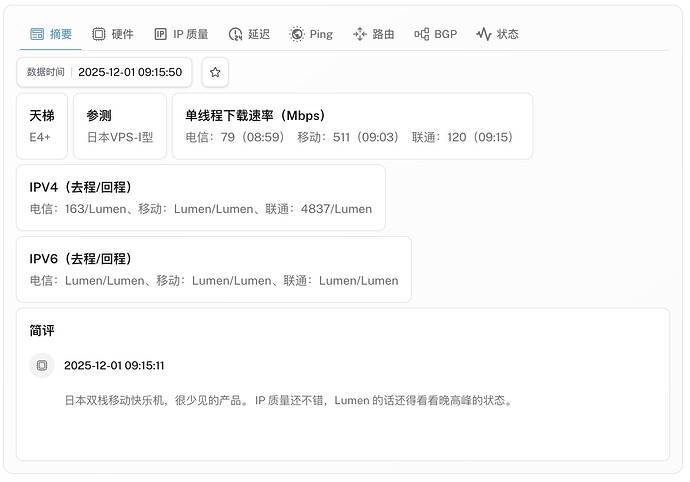Switch to the 摘要 tab
This screenshot has height=482, width=690.
(51, 34)
